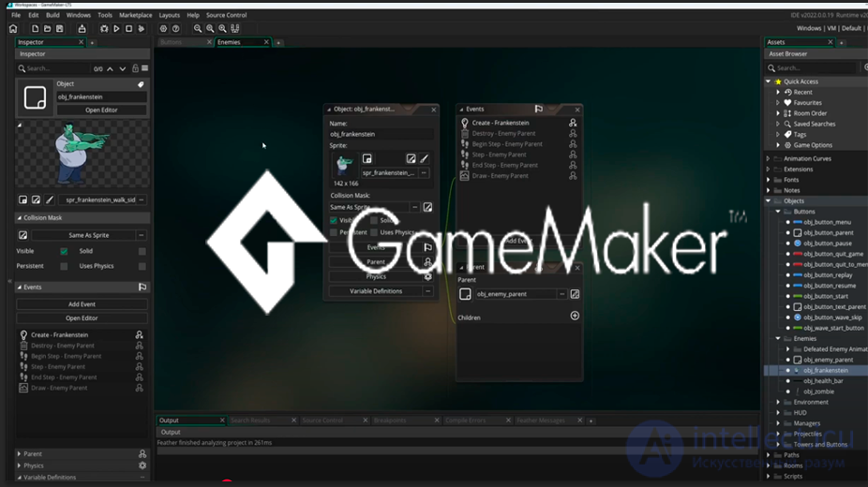868x487 pixels.
Task: Switch to the Buttons workspace tab
Action: (x=172, y=42)
